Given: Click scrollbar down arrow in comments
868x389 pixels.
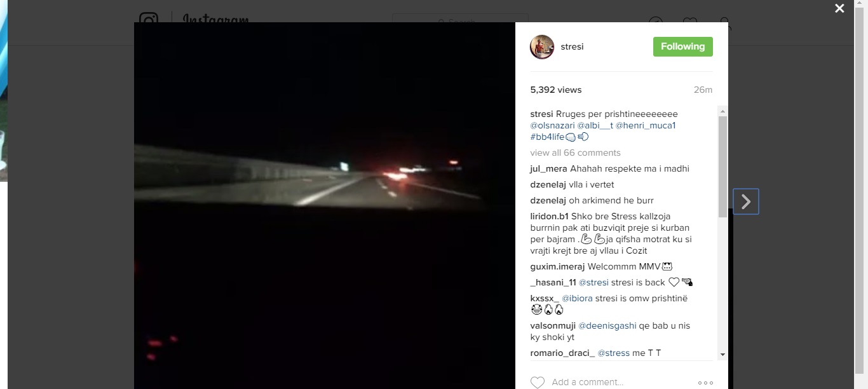Looking at the screenshot, I should pyautogui.click(x=722, y=354).
